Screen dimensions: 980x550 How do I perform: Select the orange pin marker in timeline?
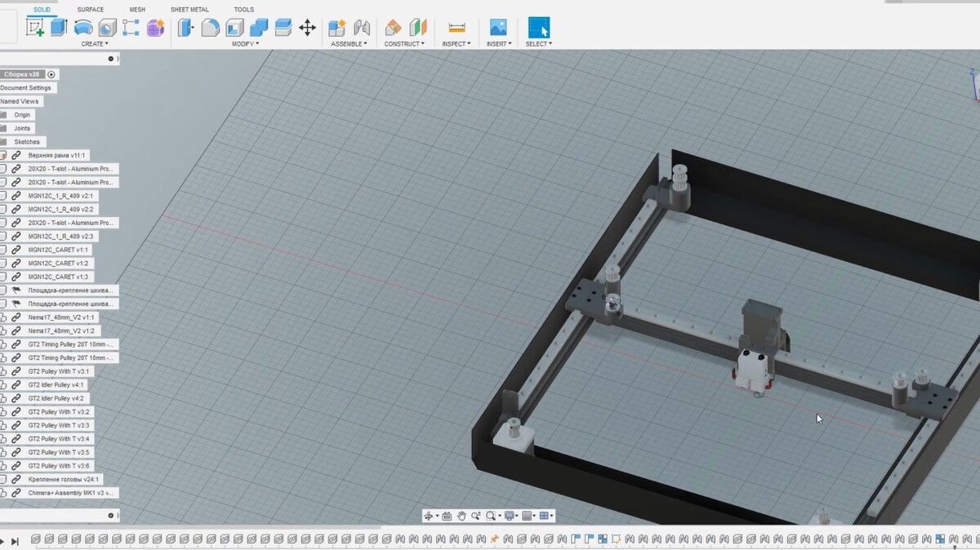(x=494, y=539)
